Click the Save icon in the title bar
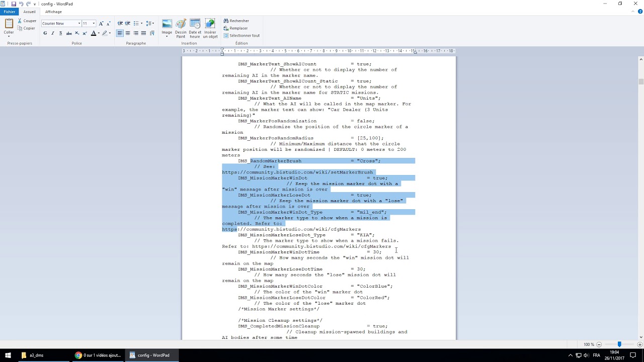The width and height of the screenshot is (644, 362). pyautogui.click(x=14, y=4)
